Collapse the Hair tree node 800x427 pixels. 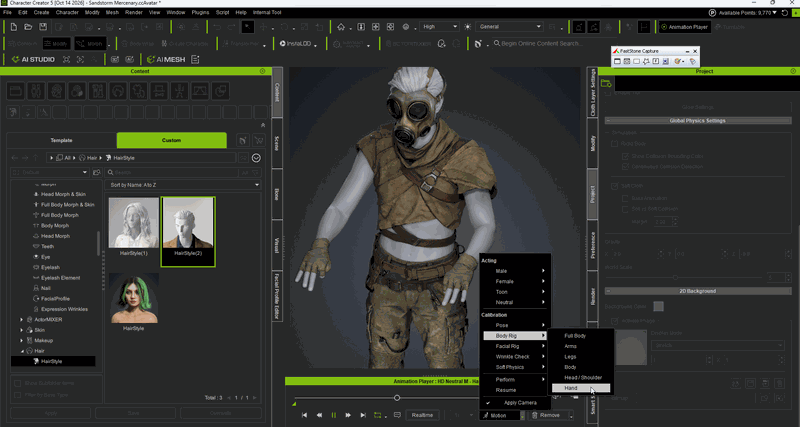pos(21,351)
